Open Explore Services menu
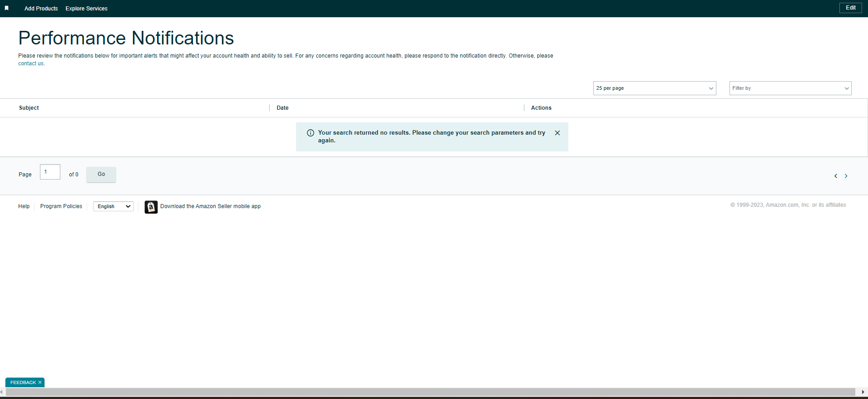This screenshot has width=868, height=399. point(87,9)
